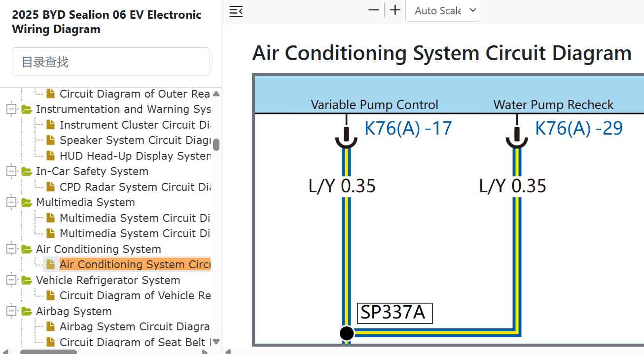Image resolution: width=644 pixels, height=354 pixels.
Task: Click L/Y 0.35 label under K76(A) -29
Action: coord(513,186)
